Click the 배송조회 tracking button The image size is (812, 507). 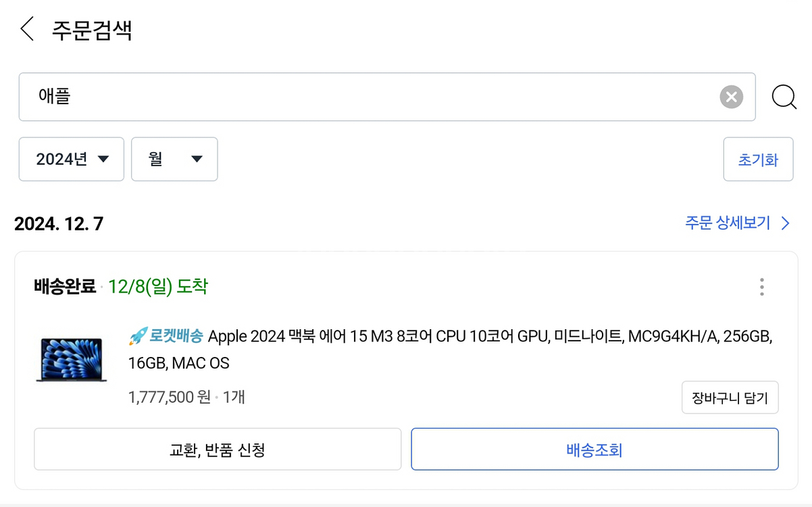tap(594, 449)
